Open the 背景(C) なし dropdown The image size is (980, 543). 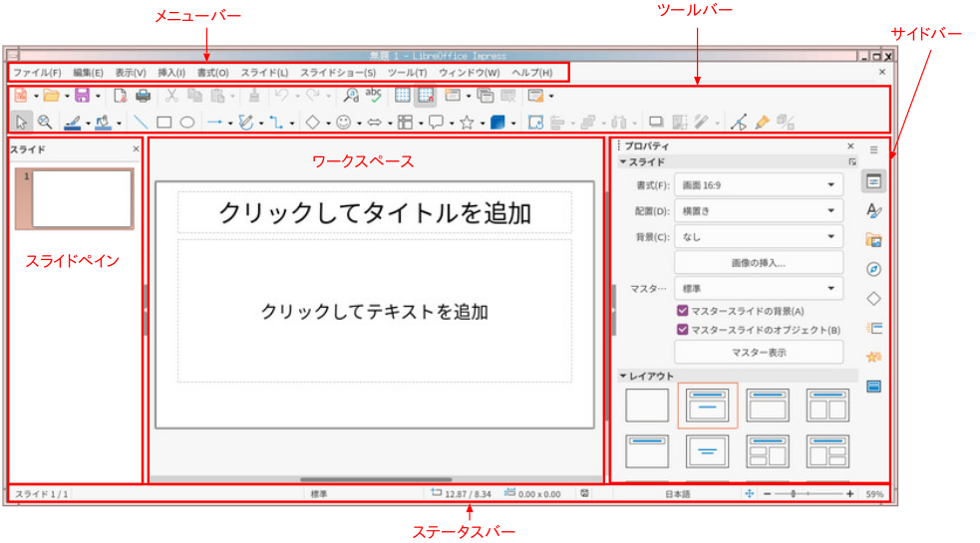coord(759,237)
